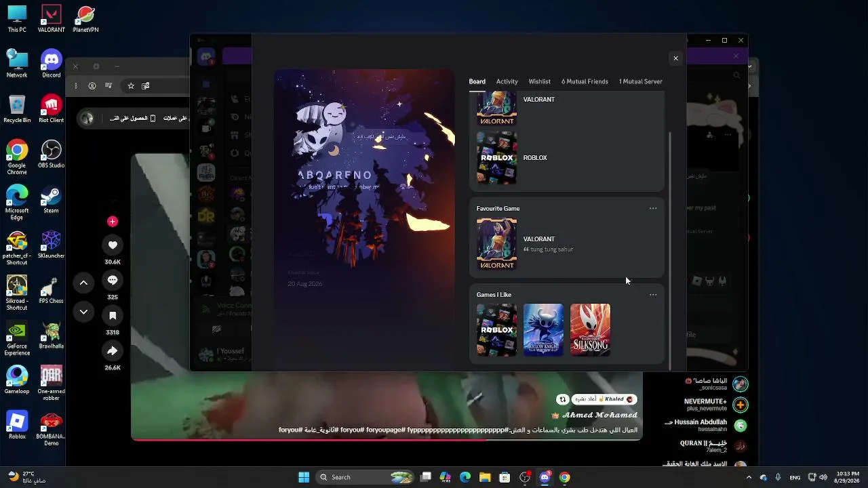Close the Discord profile popup
The height and width of the screenshot is (488, 868).
(675, 58)
